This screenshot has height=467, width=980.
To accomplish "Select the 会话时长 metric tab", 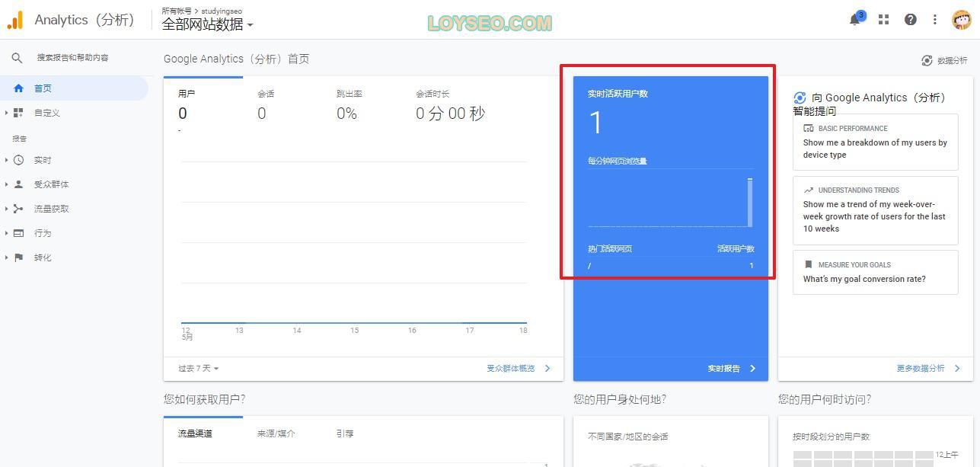I will click(450, 106).
